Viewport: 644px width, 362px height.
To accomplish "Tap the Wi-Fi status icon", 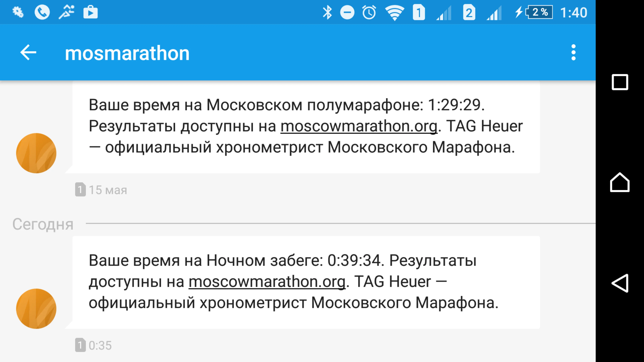I will pos(394,13).
